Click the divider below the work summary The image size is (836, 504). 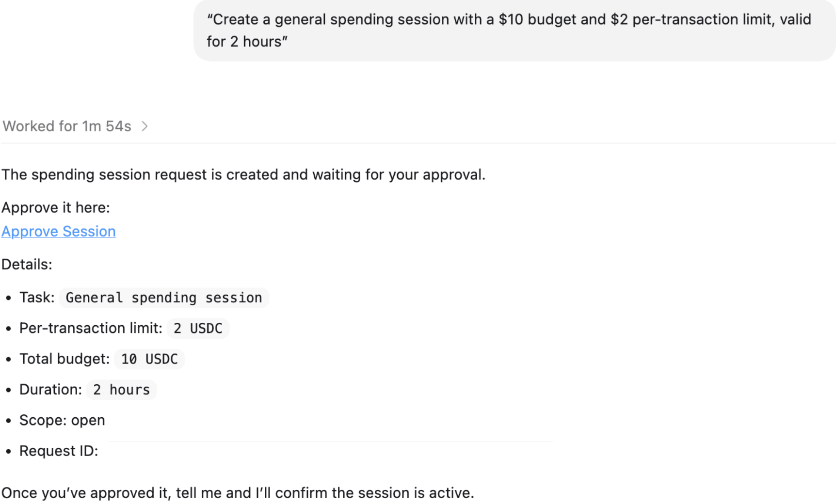pos(417,143)
